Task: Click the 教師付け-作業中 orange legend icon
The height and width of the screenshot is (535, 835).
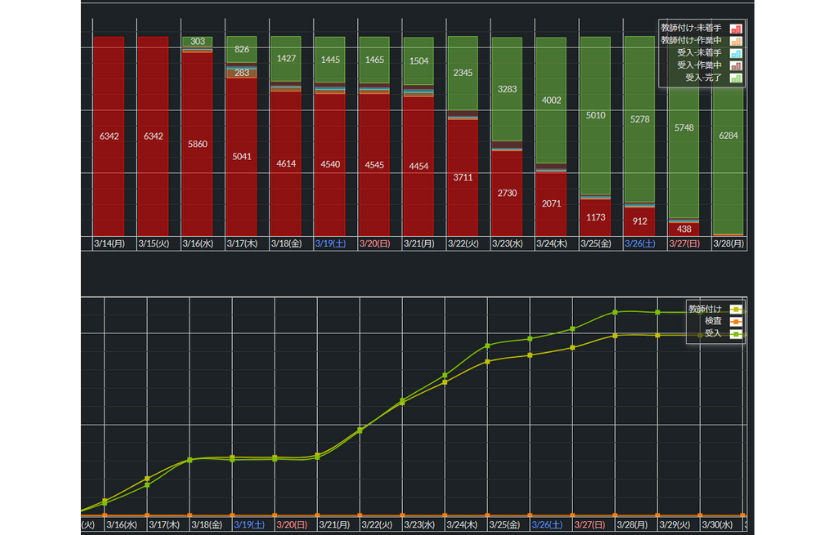Action: point(736,41)
